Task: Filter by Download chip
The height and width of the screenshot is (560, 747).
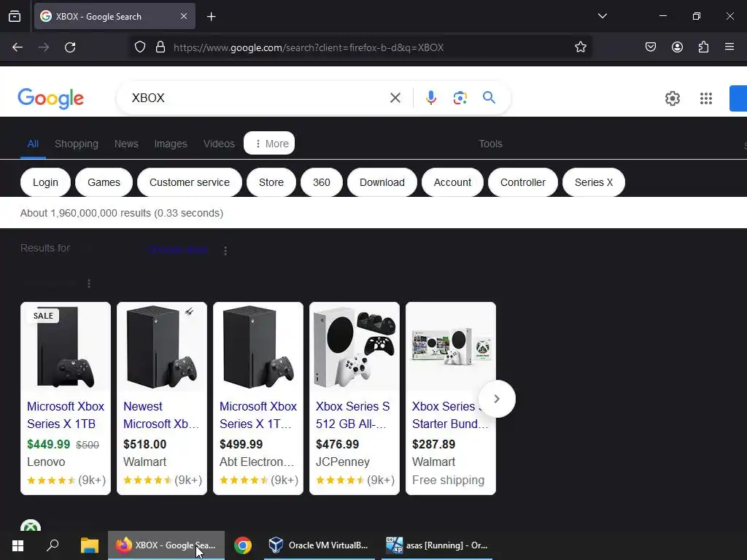Action: pyautogui.click(x=382, y=182)
